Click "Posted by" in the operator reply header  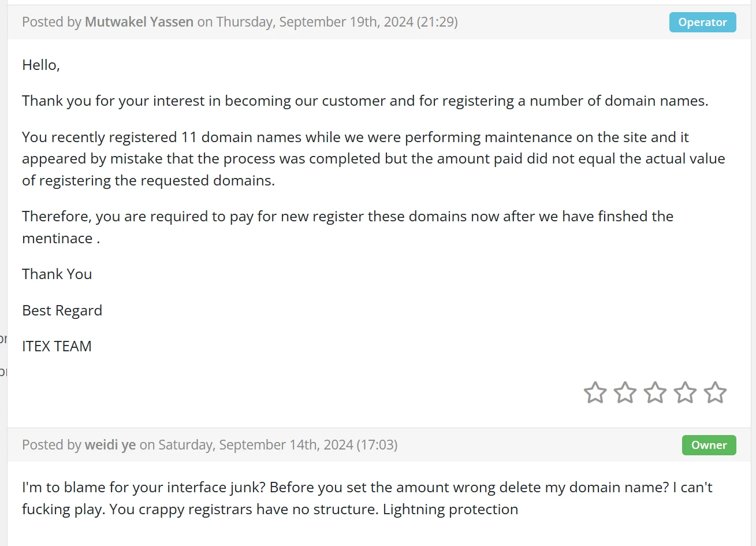tap(51, 22)
